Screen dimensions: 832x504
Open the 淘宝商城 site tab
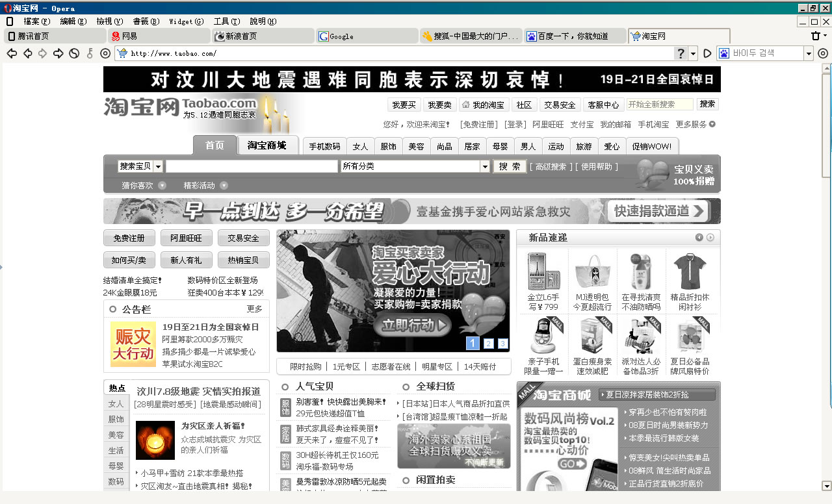tap(267, 145)
